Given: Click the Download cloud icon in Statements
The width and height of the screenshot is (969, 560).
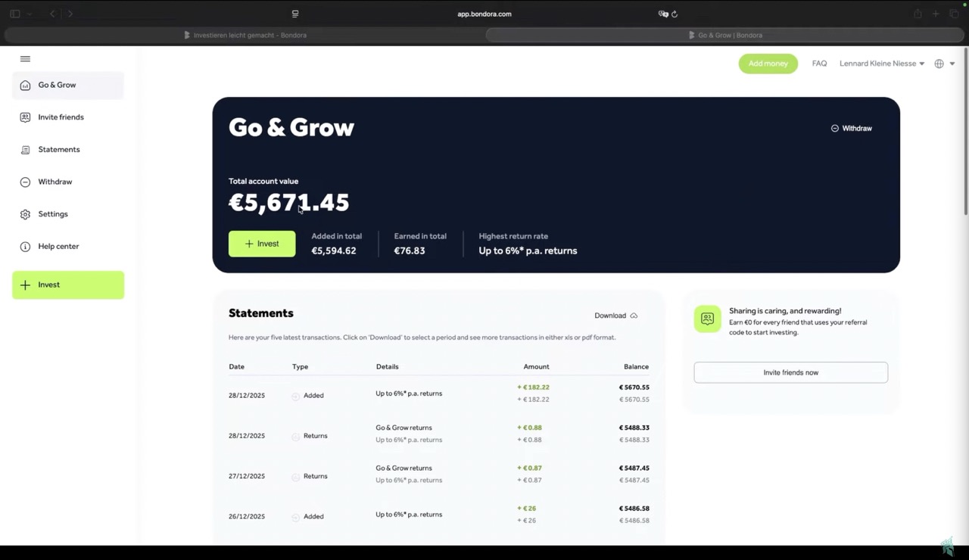Looking at the screenshot, I should tap(634, 315).
